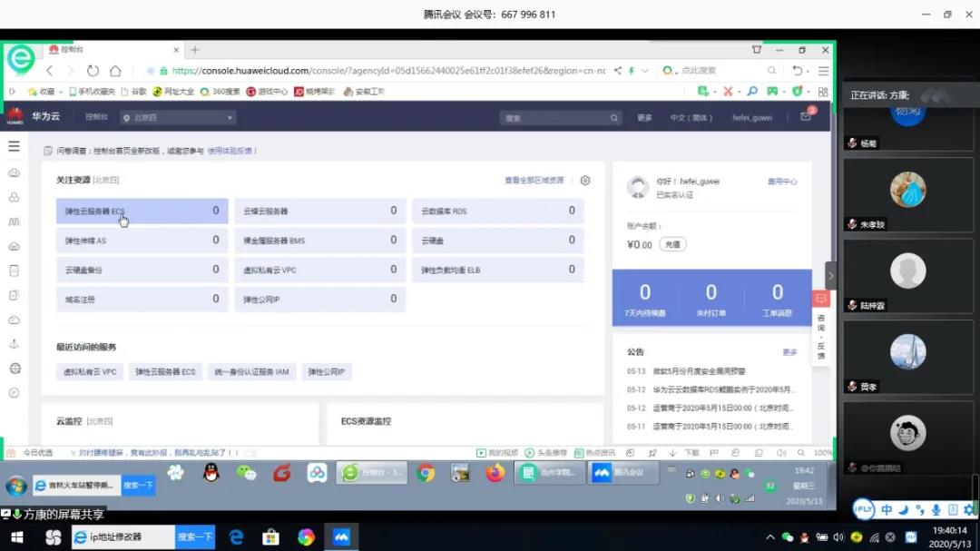Image resolution: width=980 pixels, height=551 pixels.
Task: Click the red feedback icon on right edge
Action: click(x=820, y=299)
